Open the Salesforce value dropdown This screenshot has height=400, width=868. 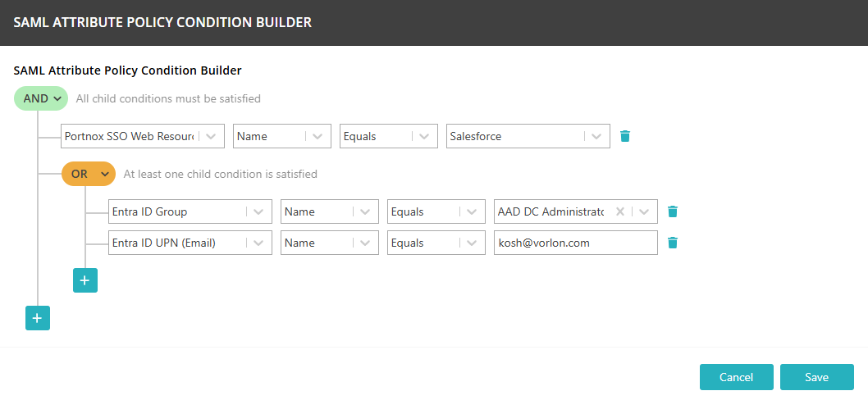596,136
